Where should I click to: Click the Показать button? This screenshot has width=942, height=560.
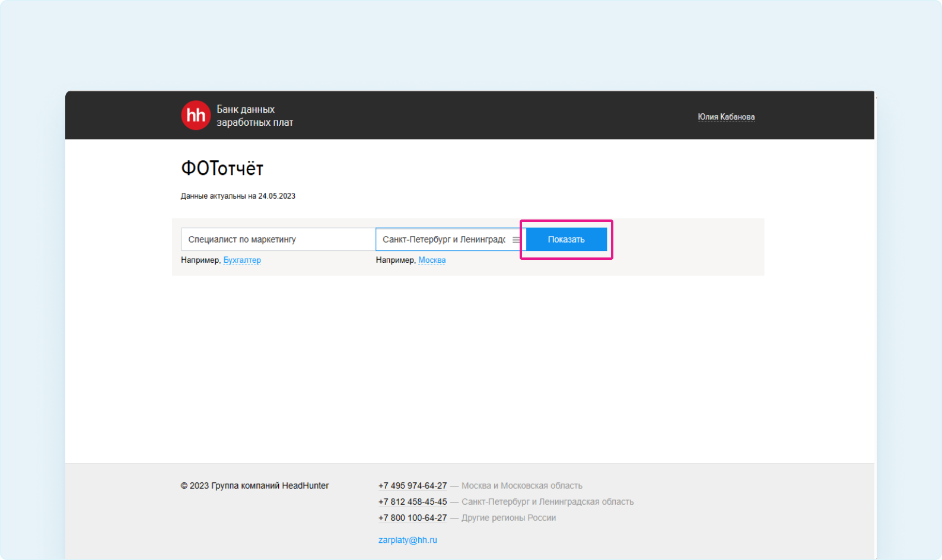[x=567, y=240]
